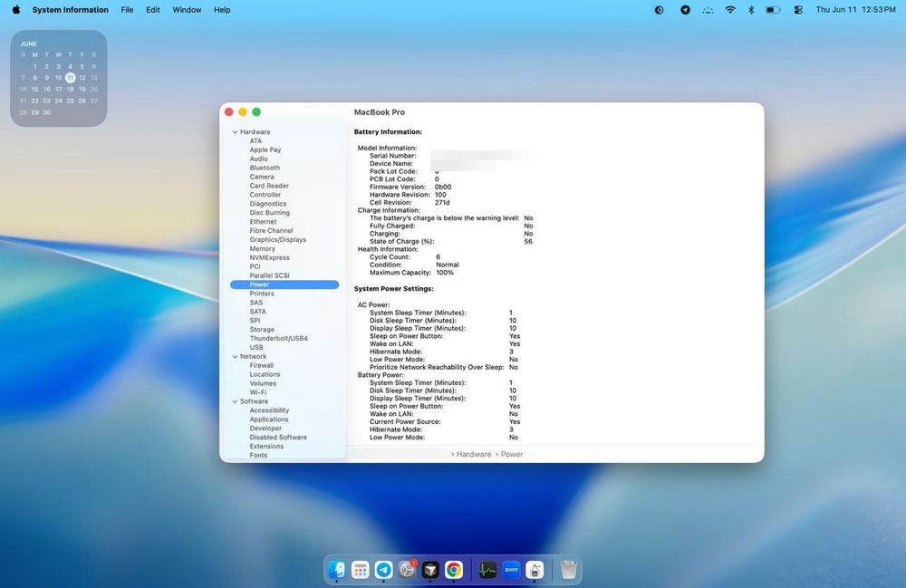Select Fibre Channel in the sidebar
The height and width of the screenshot is (588, 906).
pyautogui.click(x=271, y=230)
